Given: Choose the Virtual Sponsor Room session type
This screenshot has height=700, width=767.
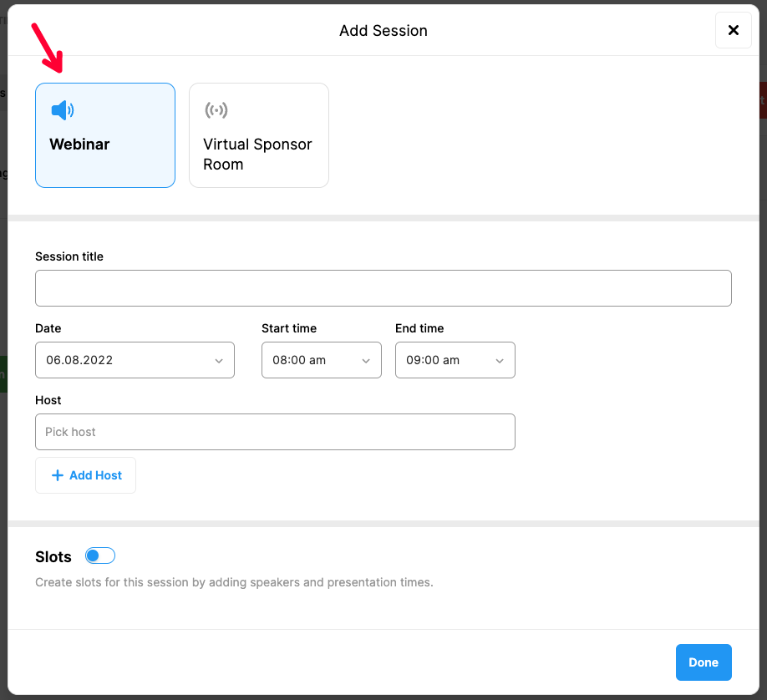Looking at the screenshot, I should pos(259,135).
